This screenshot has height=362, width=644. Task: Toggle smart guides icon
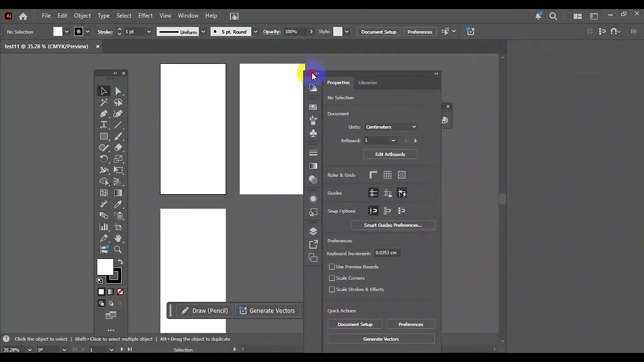401,193
